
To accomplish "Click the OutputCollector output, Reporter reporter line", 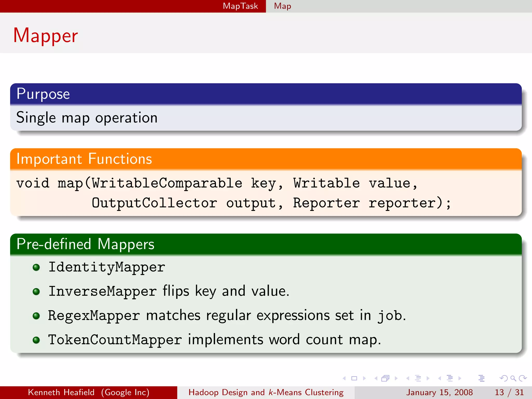I will pos(271,203).
